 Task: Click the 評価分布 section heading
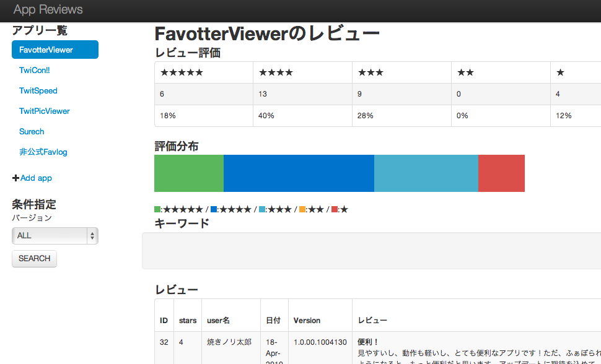(x=177, y=146)
